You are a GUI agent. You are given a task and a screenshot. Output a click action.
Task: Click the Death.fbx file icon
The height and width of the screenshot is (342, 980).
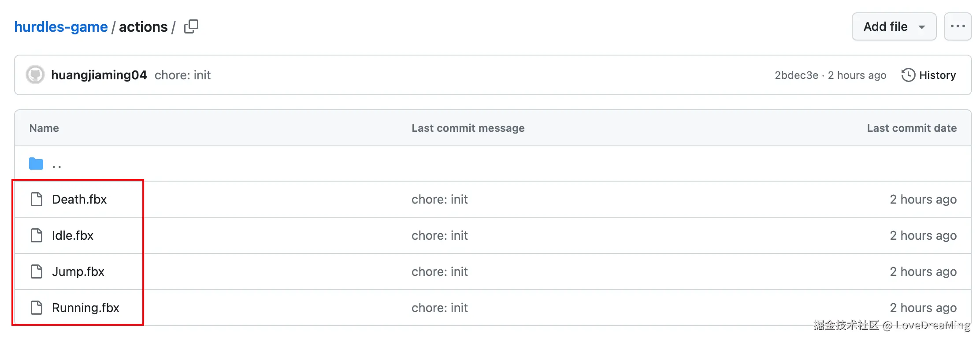[x=37, y=199]
